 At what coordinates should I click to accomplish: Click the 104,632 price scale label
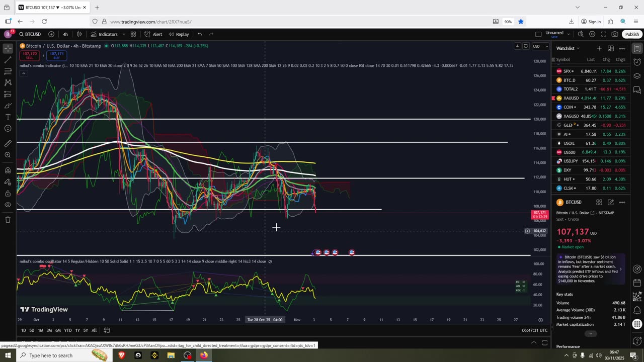pyautogui.click(x=539, y=231)
